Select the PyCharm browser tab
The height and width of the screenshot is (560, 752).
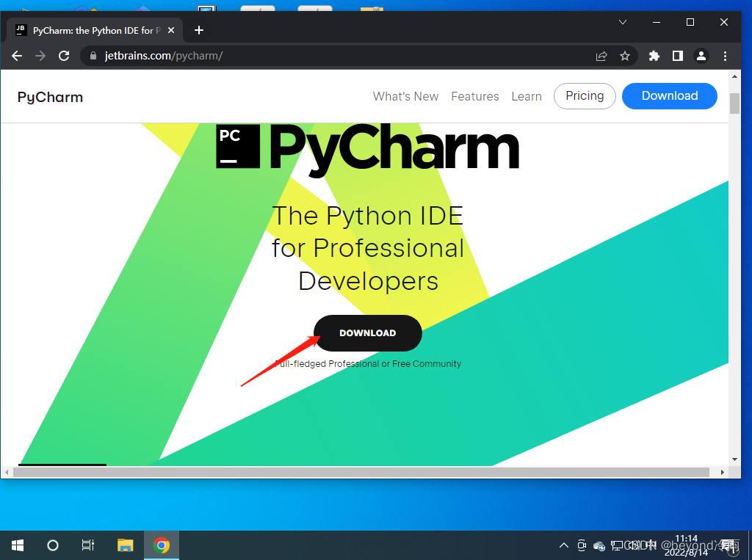[95, 30]
